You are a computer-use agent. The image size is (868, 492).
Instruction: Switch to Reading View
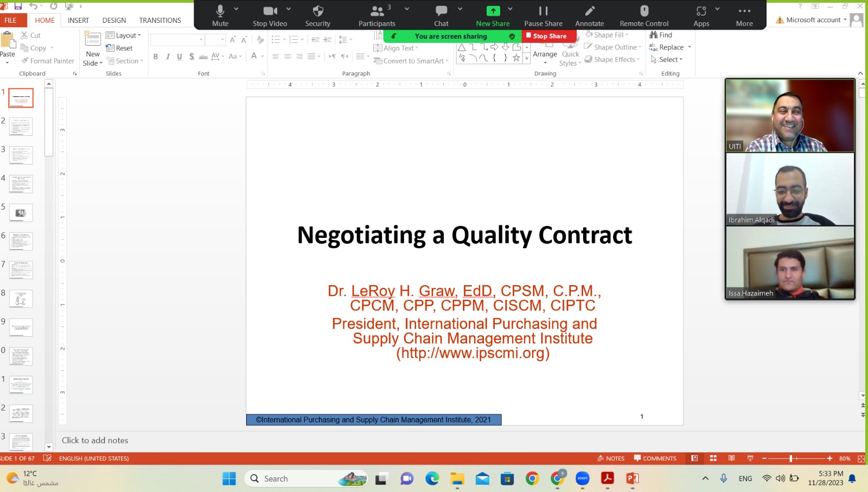(731, 458)
